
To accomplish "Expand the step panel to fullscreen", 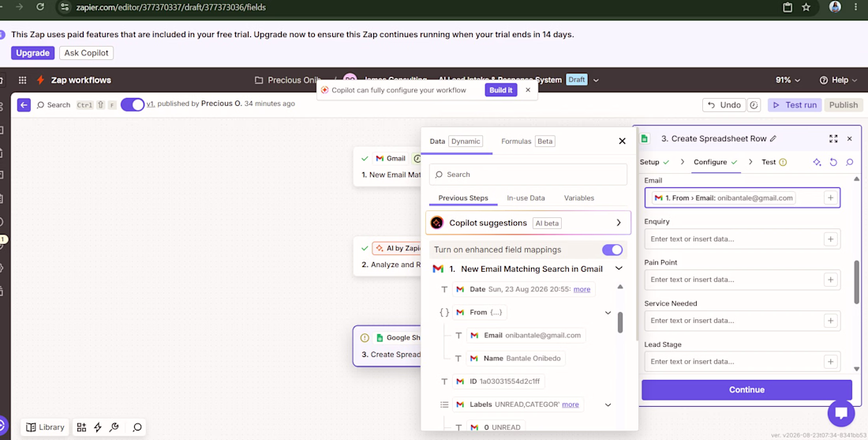I will [833, 138].
